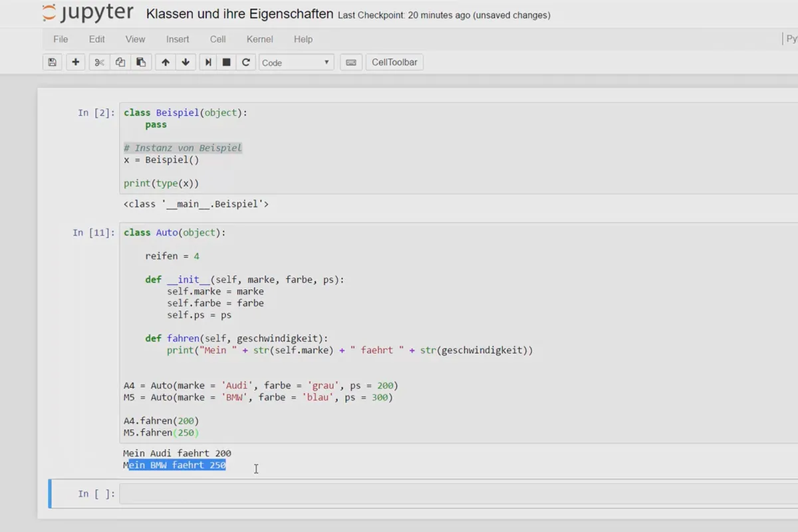Click the comment # Instanz von Beispiel
The image size is (798, 532).
coord(183,148)
